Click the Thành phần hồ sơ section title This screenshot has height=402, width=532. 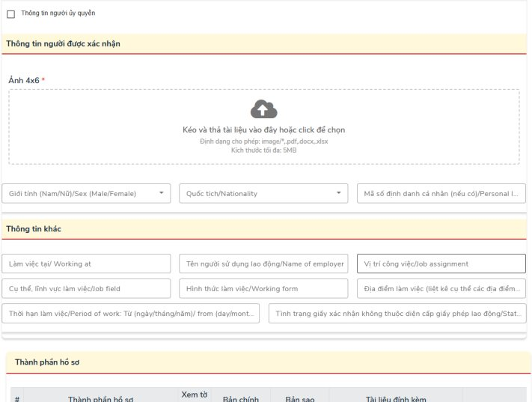(47, 362)
